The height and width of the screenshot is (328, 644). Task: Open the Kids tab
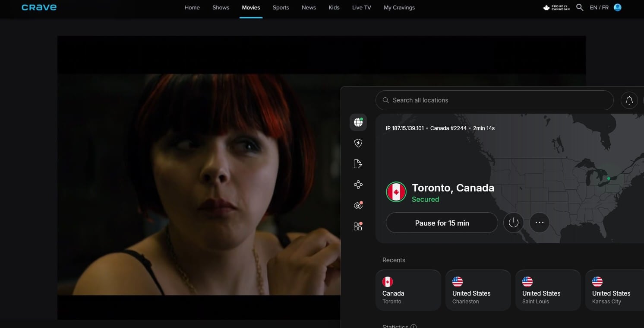(334, 8)
